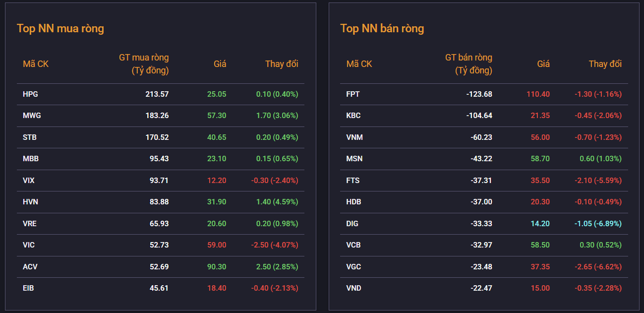The width and height of the screenshot is (644, 313).
Task: Select the EIB stock code
Action: click(x=29, y=288)
